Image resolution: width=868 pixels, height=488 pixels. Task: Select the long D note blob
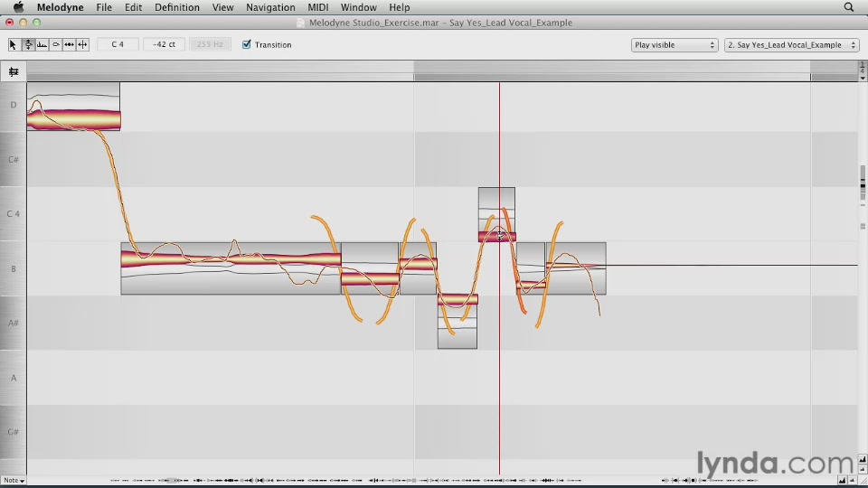(x=73, y=119)
